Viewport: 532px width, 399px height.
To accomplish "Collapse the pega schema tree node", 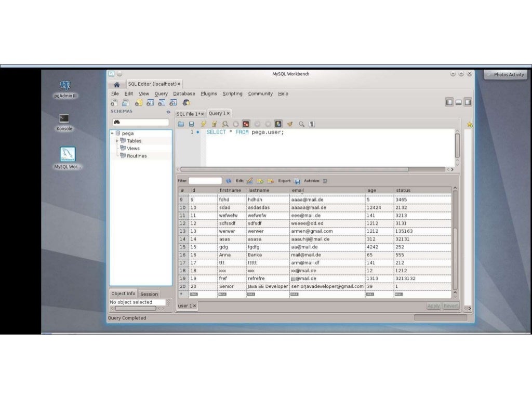I will [x=112, y=134].
